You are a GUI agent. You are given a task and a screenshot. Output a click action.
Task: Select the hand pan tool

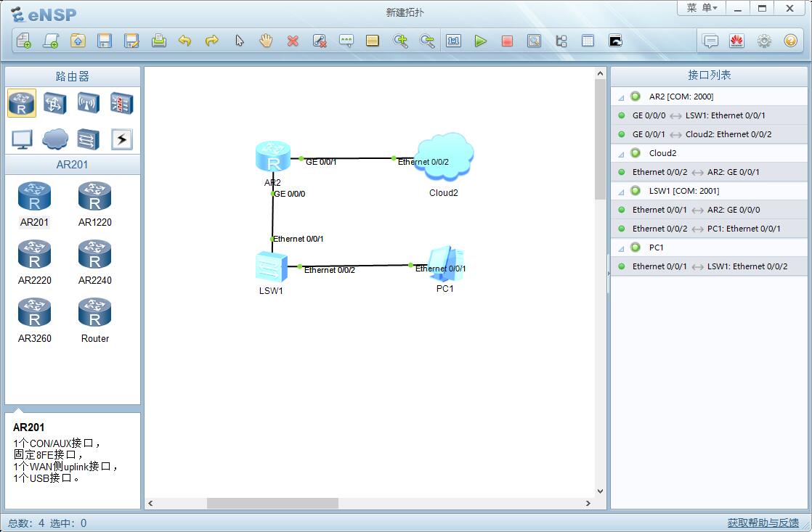pyautogui.click(x=266, y=41)
